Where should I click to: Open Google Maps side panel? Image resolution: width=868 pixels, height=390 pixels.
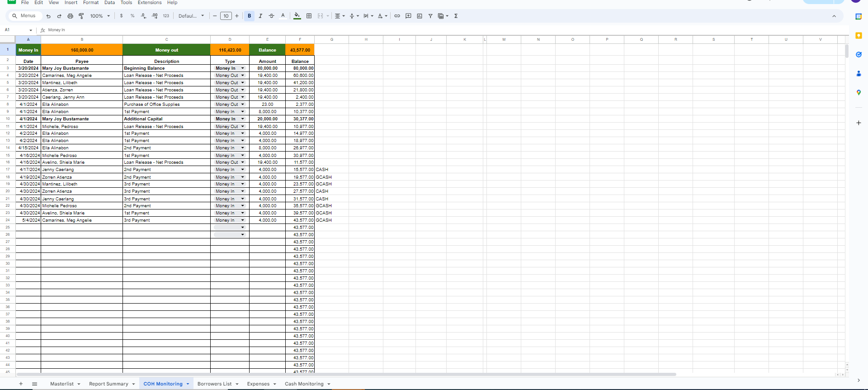(x=859, y=92)
